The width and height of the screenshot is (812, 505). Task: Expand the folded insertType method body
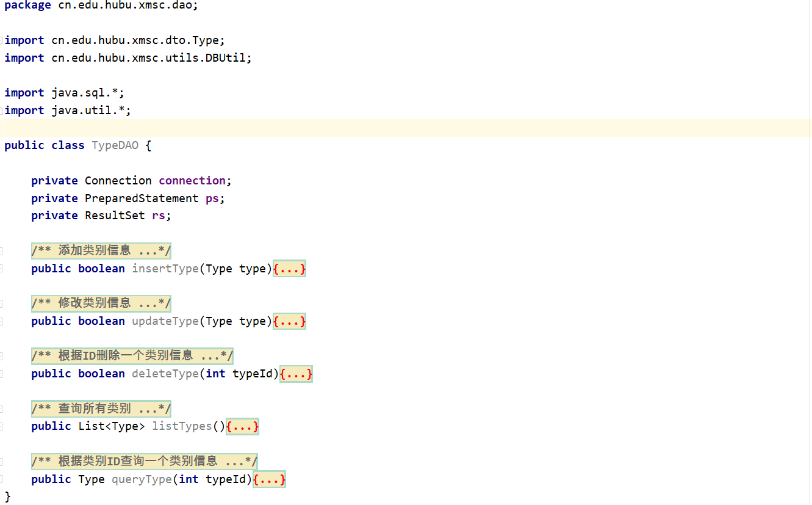click(289, 269)
